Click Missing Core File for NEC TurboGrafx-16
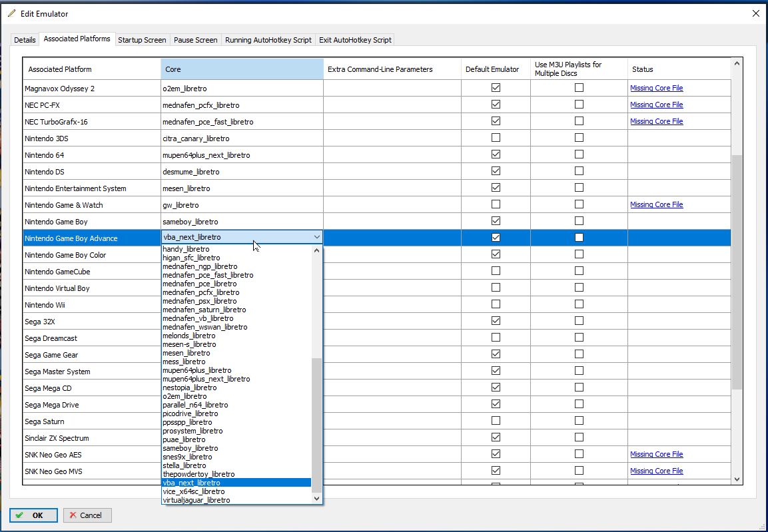Image resolution: width=768 pixels, height=532 pixels. click(x=656, y=121)
